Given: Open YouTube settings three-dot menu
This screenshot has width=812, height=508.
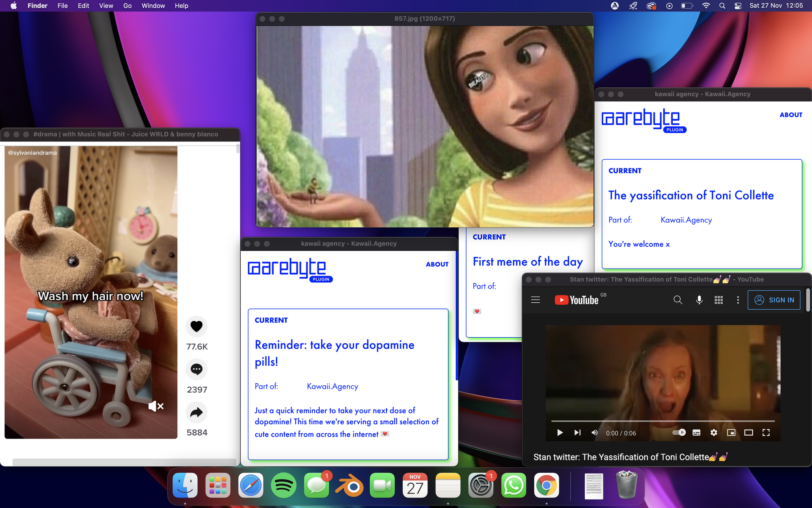Looking at the screenshot, I should pyautogui.click(x=738, y=300).
